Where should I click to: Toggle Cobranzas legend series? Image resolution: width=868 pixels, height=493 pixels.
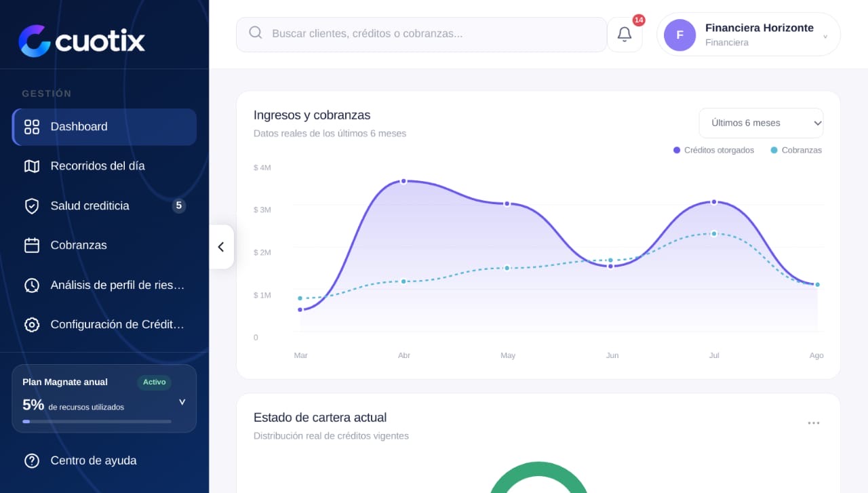coord(796,151)
